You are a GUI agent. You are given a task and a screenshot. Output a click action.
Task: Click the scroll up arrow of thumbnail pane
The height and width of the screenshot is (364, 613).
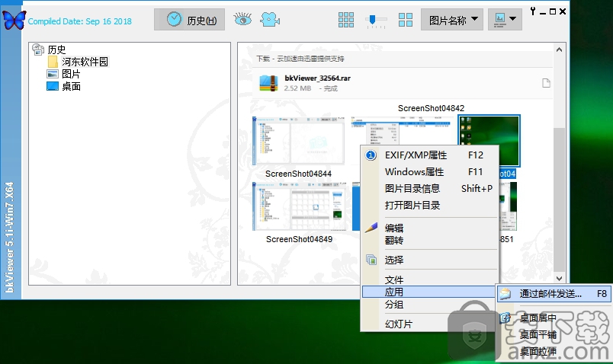pos(559,49)
